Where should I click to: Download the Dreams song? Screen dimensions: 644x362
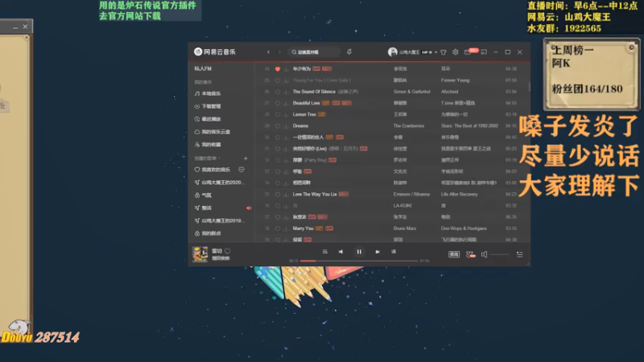[x=287, y=126]
